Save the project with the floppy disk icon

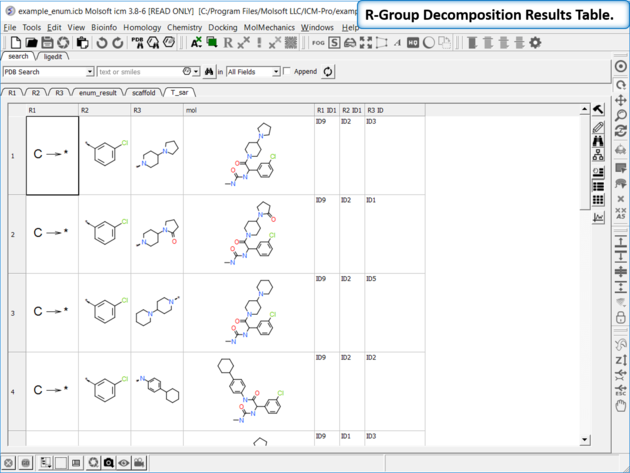47,43
